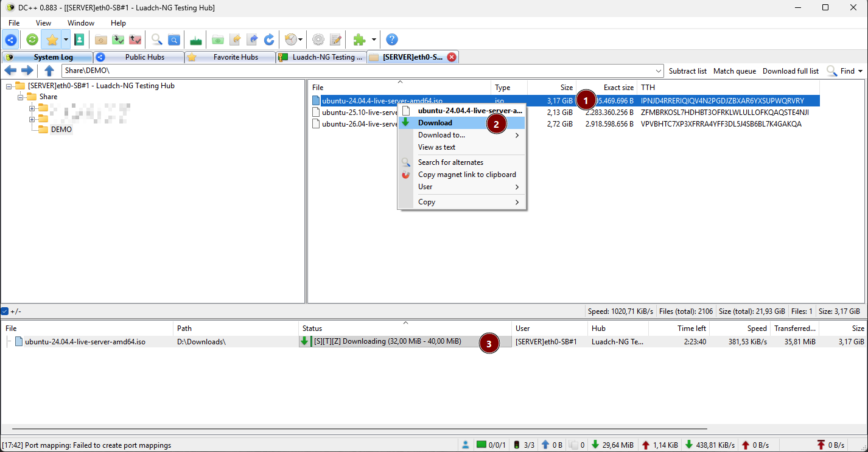The width and height of the screenshot is (868, 452).
Task: Sort by Exact size column header
Action: click(x=607, y=88)
